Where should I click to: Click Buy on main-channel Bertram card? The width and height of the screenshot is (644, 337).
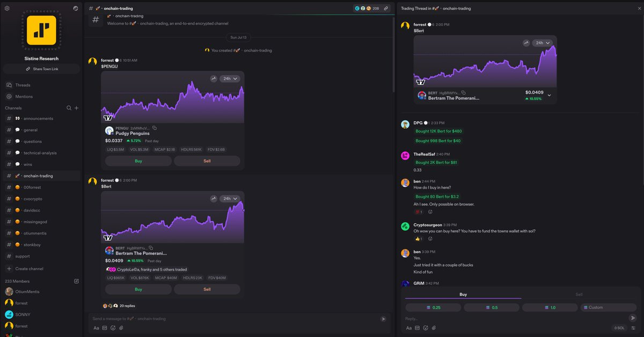point(138,289)
